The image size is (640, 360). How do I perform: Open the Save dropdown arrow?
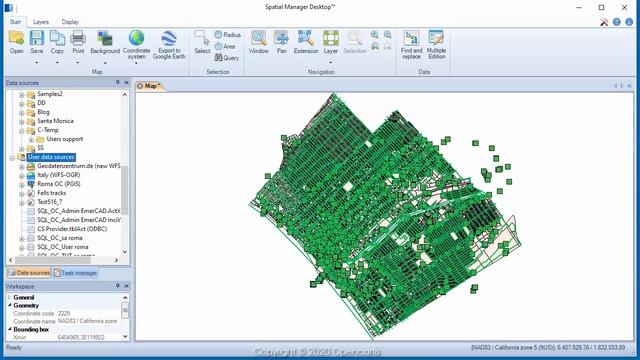[x=37, y=63]
